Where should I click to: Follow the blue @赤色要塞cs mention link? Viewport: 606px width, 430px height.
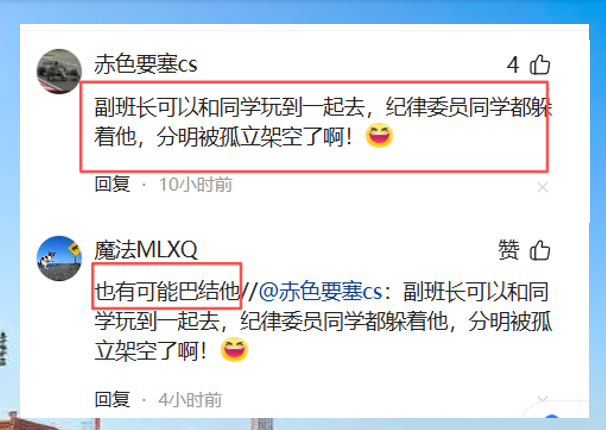tap(320, 291)
